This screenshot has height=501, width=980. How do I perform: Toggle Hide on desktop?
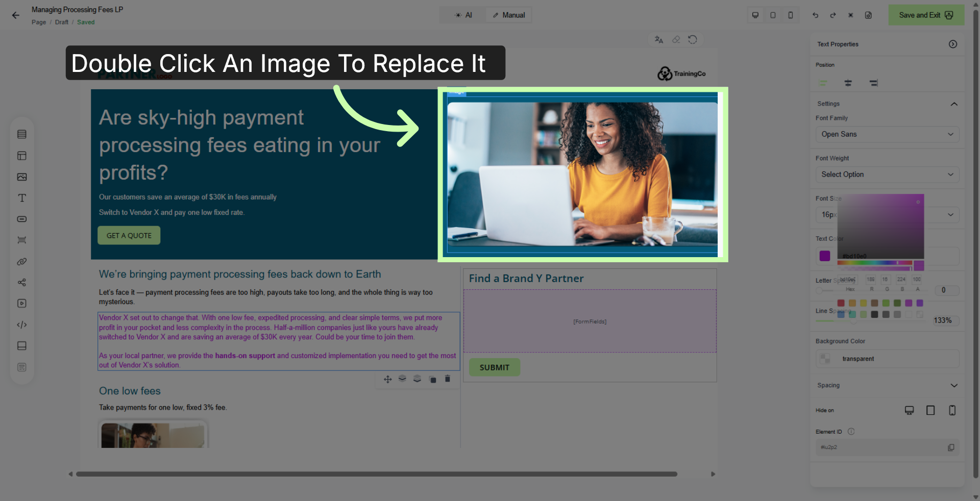[909, 410]
